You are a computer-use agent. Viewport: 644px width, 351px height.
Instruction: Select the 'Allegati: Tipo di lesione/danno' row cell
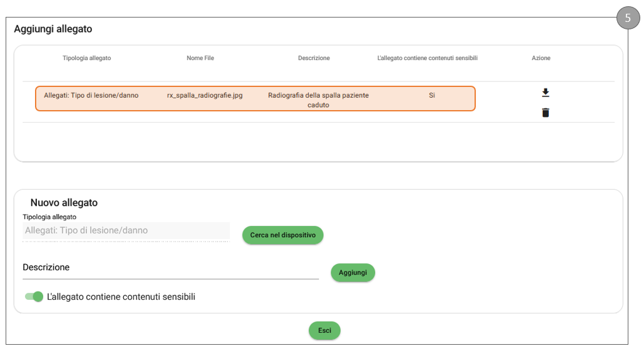coord(91,96)
